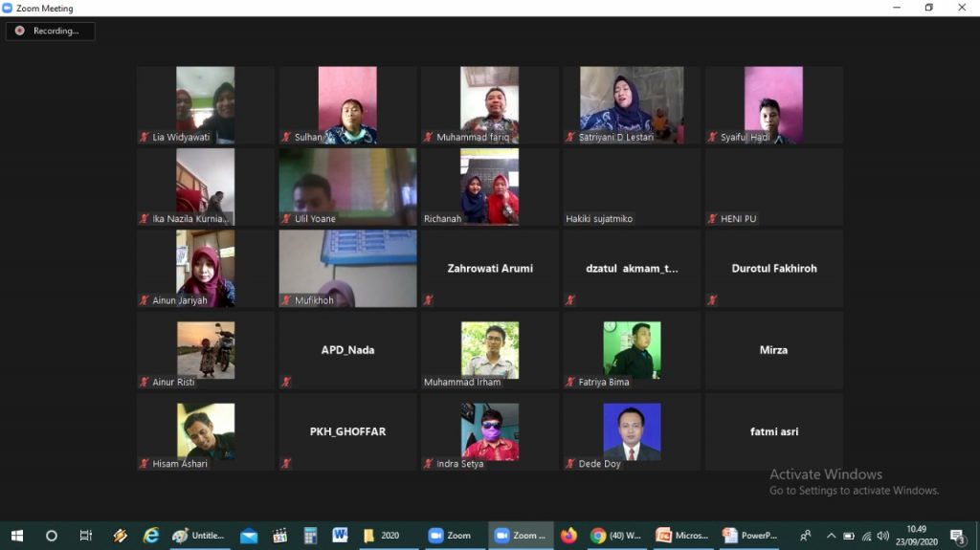Click the muted mic icon next to Dede Doy

[570, 464]
